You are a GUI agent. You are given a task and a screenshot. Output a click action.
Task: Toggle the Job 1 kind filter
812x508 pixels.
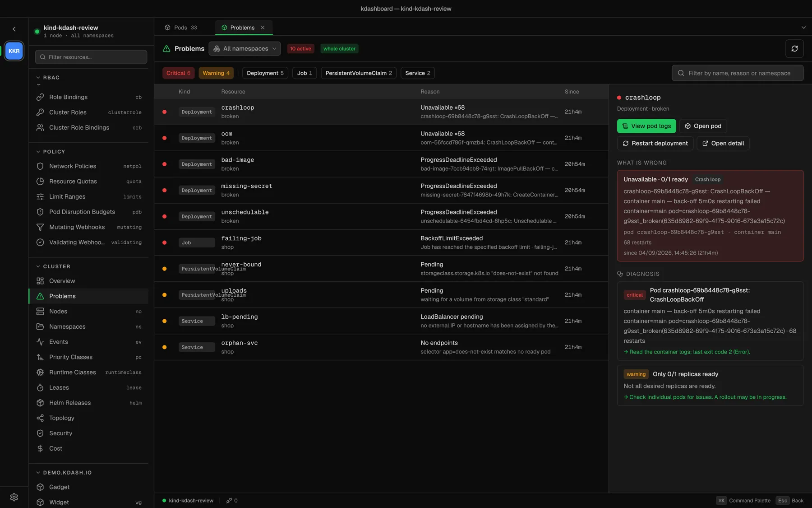pyautogui.click(x=304, y=73)
